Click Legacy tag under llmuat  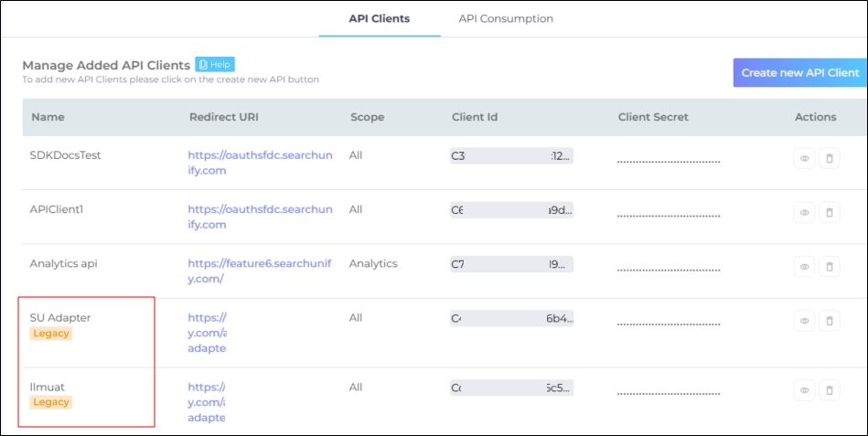pyautogui.click(x=51, y=402)
